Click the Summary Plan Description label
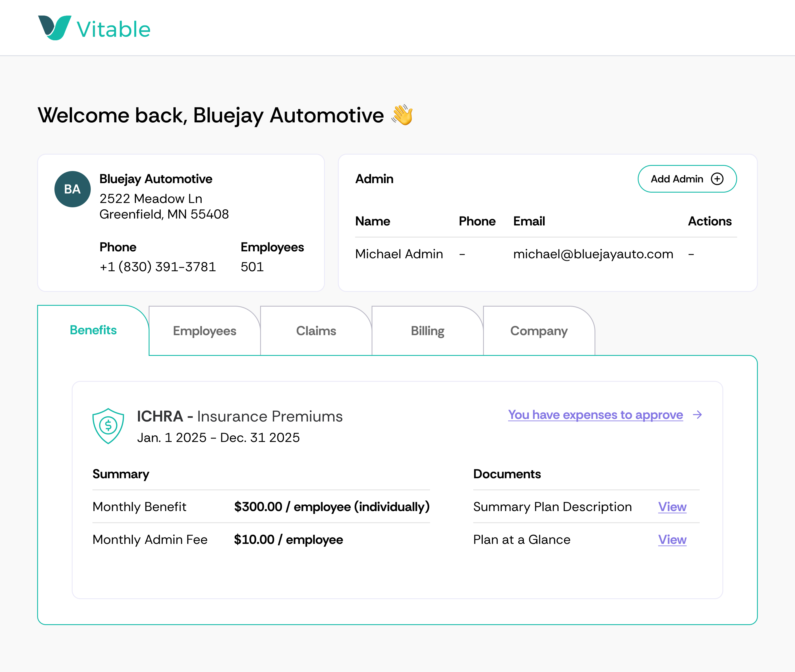Image resolution: width=795 pixels, height=672 pixels. point(553,507)
